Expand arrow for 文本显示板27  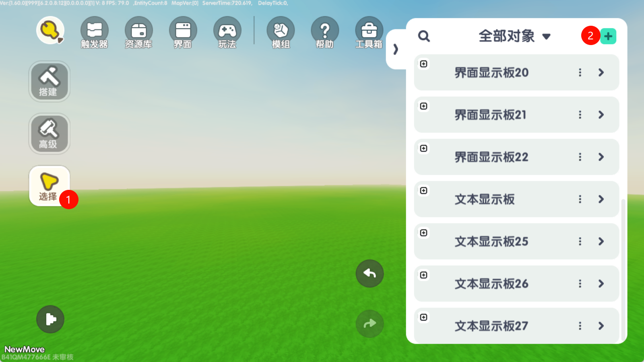tap(601, 326)
